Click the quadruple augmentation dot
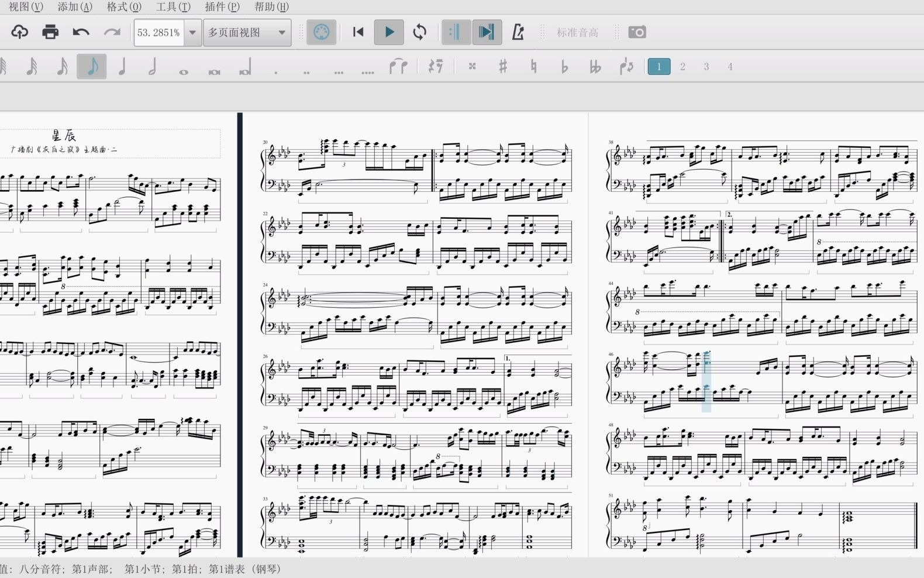Screen dimensions: 924x578 [368, 73]
